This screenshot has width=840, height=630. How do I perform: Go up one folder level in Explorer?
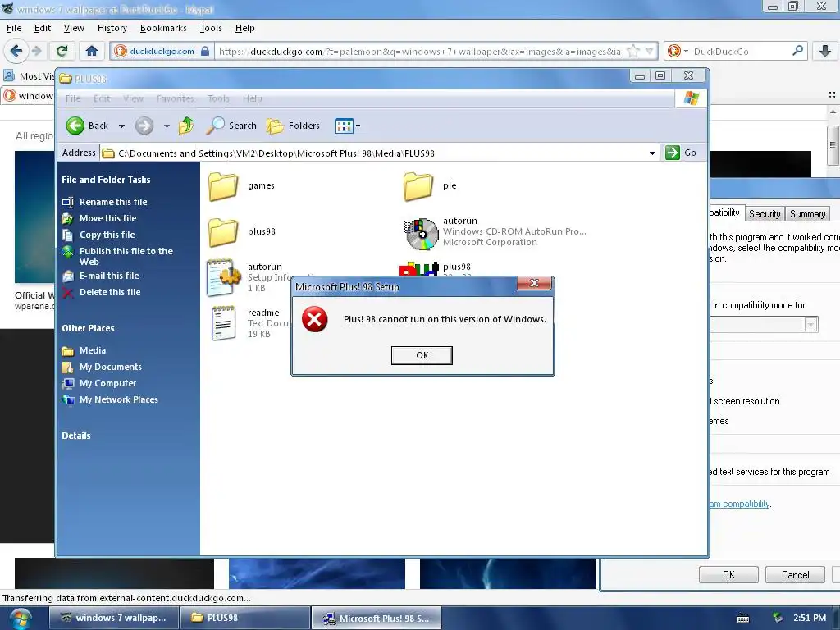186,126
